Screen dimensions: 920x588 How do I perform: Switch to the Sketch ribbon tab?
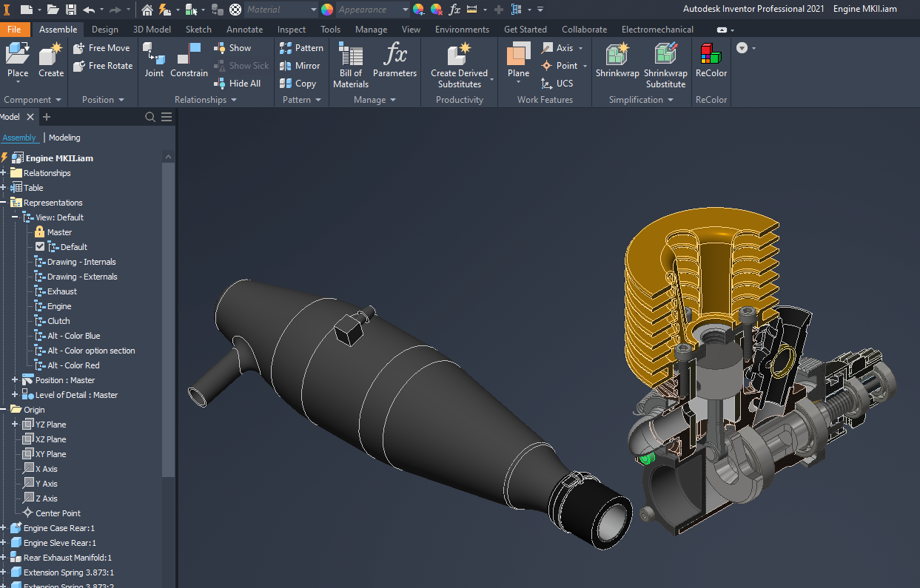tap(198, 30)
